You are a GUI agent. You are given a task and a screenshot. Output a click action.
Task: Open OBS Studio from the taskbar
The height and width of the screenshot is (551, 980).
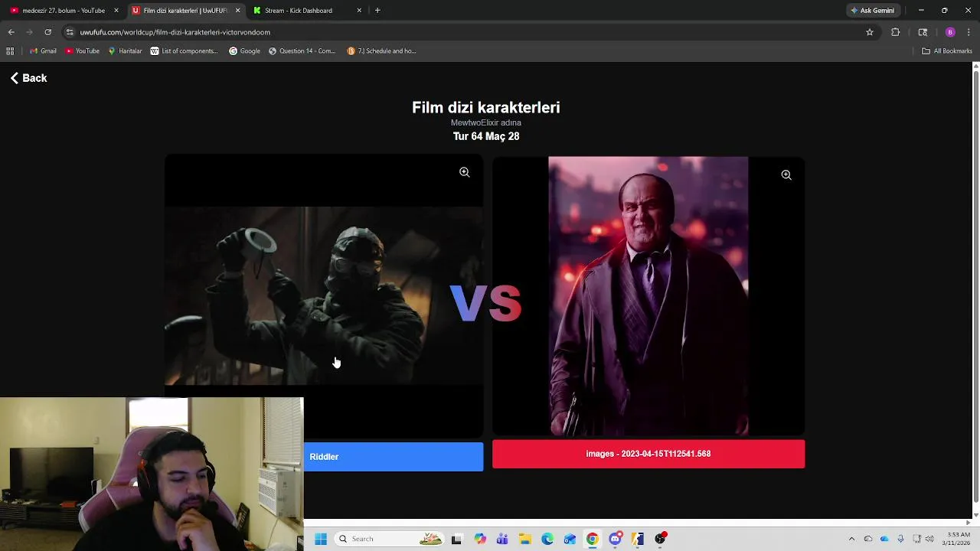tap(660, 539)
